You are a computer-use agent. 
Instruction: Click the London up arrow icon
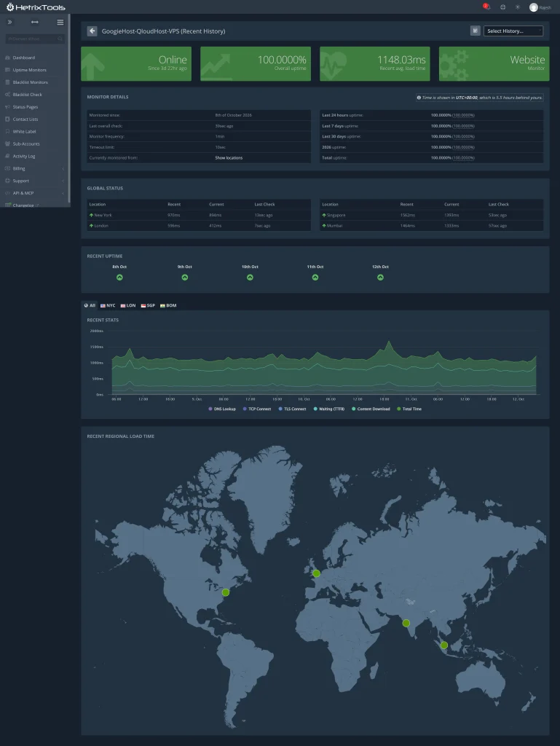coord(91,226)
